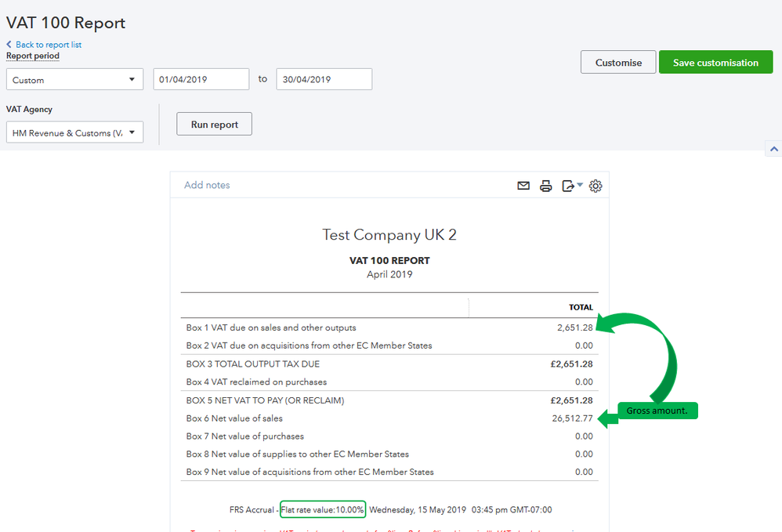This screenshot has width=782, height=532.
Task: Open Box 6 net sales amount 26,512.77
Action: pyautogui.click(x=572, y=418)
